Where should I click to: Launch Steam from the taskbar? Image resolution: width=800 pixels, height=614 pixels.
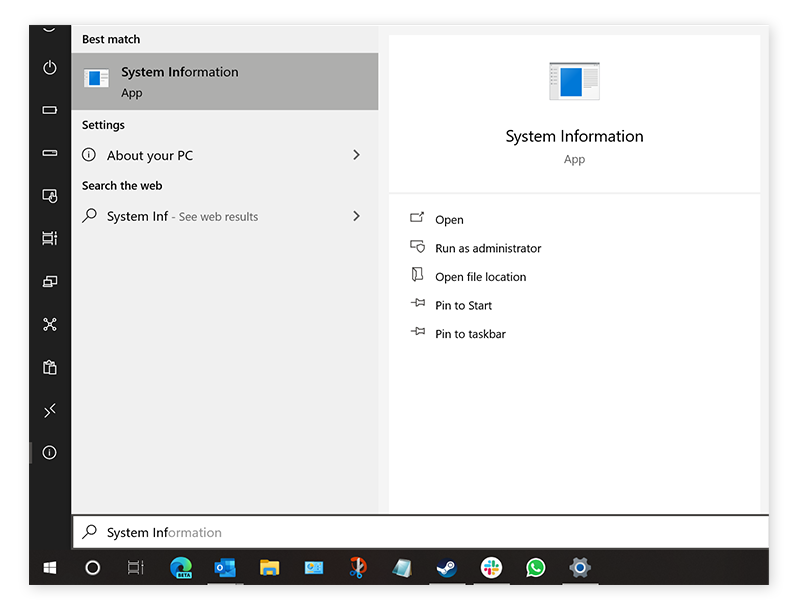coord(446,568)
